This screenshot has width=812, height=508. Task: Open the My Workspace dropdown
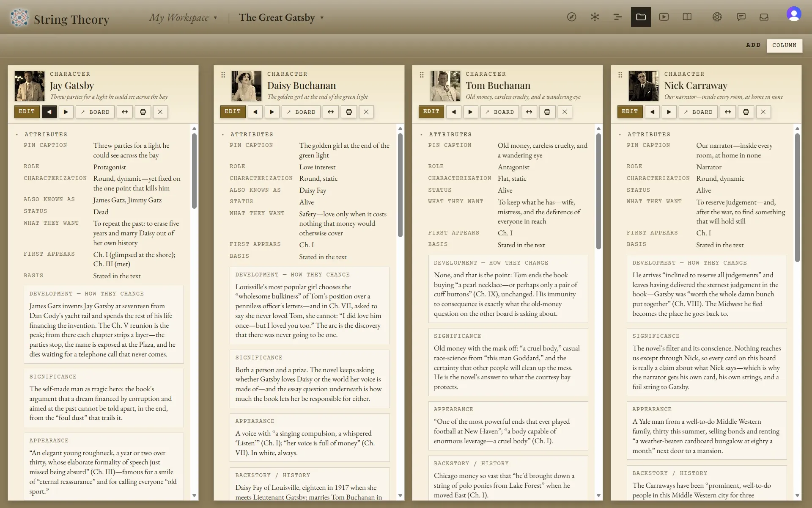pos(183,18)
